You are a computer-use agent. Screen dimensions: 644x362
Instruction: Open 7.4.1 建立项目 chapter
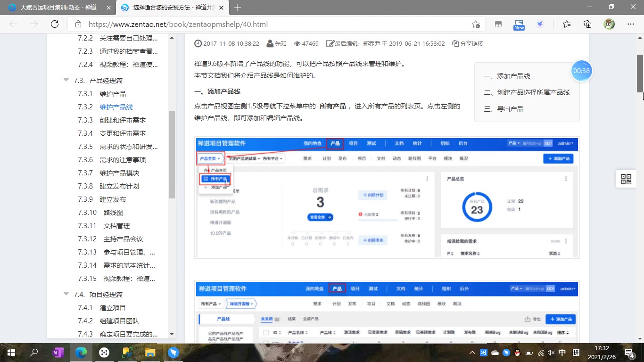point(102,308)
